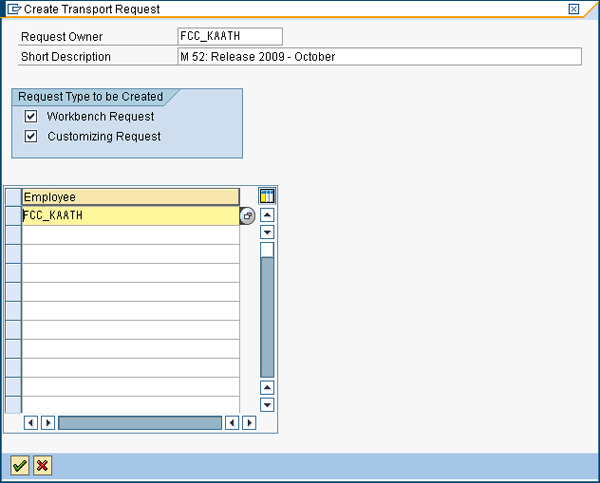The image size is (600, 483).
Task: Click the Request Owner input field
Action: [x=230, y=37]
